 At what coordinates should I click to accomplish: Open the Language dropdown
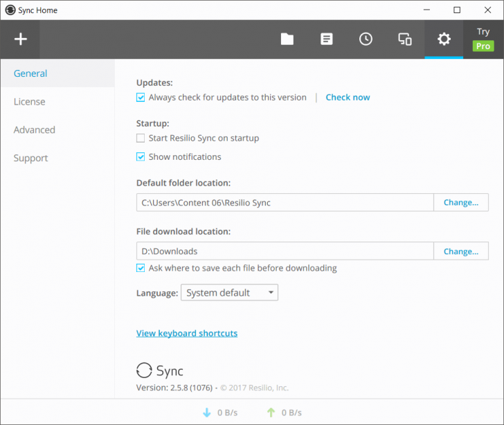tap(230, 293)
